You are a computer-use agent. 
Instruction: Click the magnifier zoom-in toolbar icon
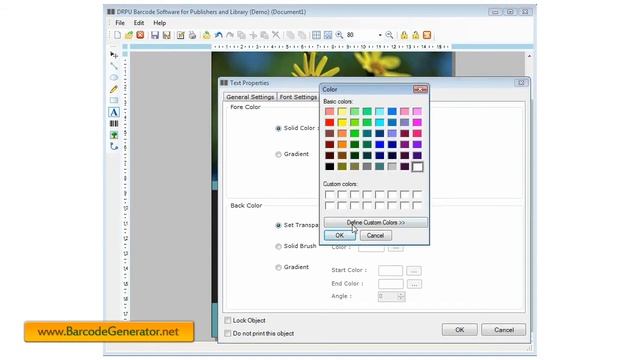tap(339, 35)
